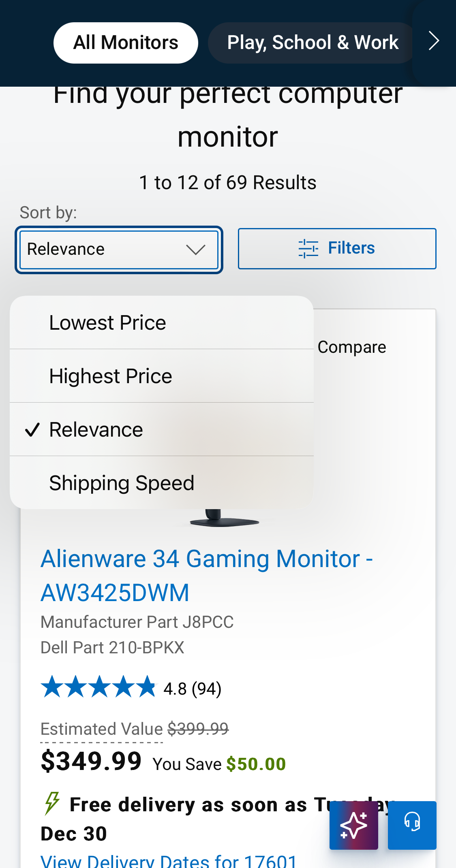Click the five-star rating for the Alienware monitor

[98, 687]
